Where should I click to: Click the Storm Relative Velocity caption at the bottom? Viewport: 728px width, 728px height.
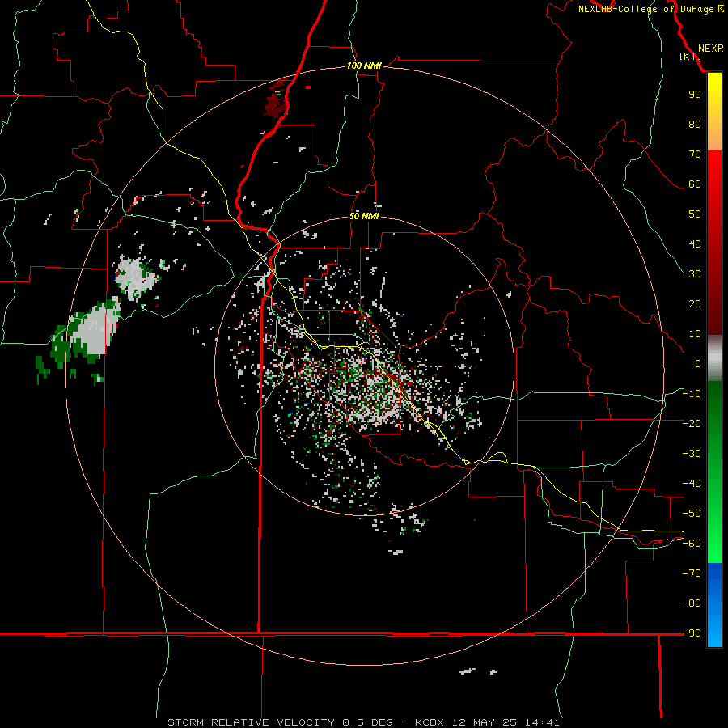pyautogui.click(x=363, y=722)
